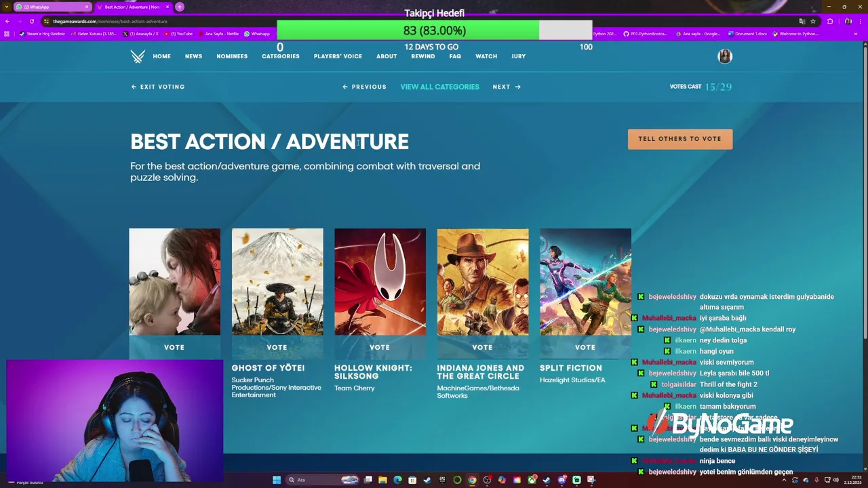
Task: Go to HOME in site navigation
Action: coord(162,56)
